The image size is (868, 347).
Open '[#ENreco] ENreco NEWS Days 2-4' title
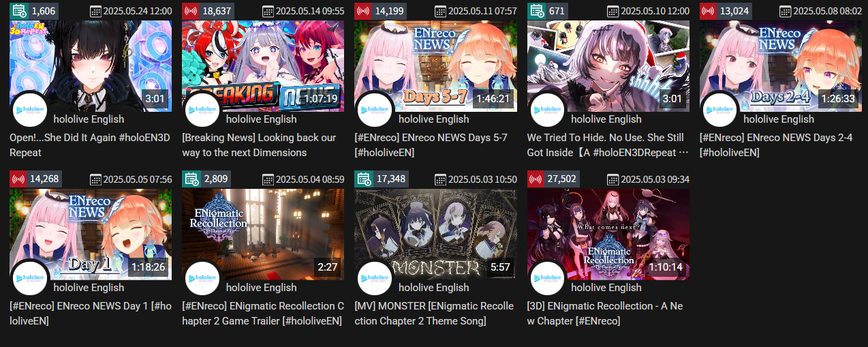[x=776, y=145]
